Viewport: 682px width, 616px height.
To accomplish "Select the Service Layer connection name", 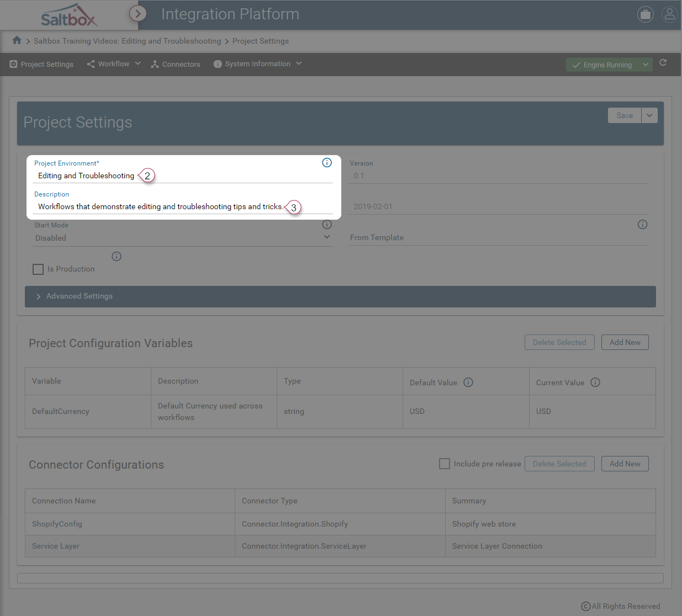I will [56, 546].
